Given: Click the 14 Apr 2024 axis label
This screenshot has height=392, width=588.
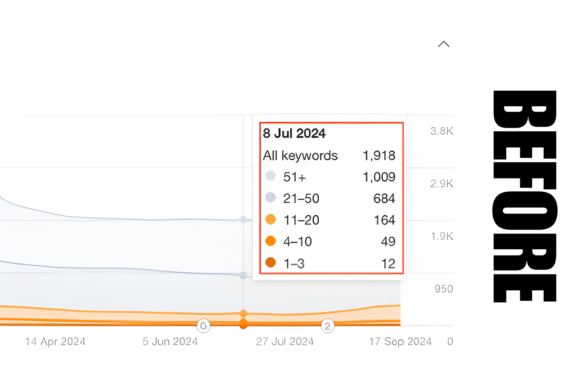Looking at the screenshot, I should click(55, 342).
